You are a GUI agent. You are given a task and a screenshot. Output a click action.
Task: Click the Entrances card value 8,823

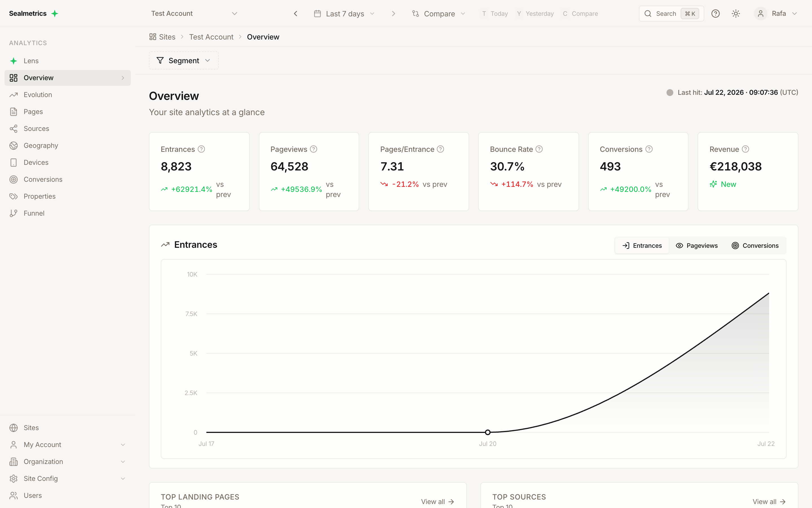pos(176,167)
